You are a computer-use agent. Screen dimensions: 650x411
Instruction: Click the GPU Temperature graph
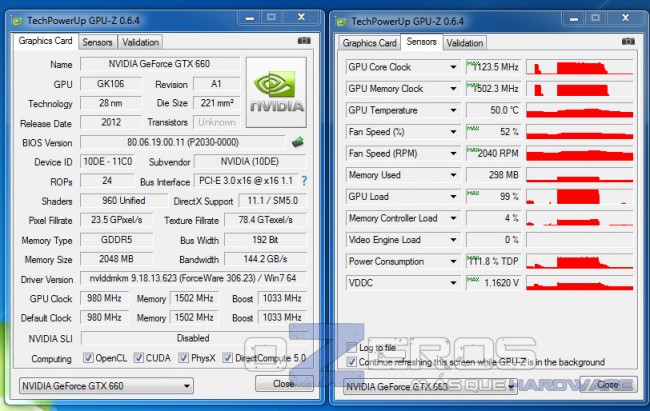tap(580, 110)
